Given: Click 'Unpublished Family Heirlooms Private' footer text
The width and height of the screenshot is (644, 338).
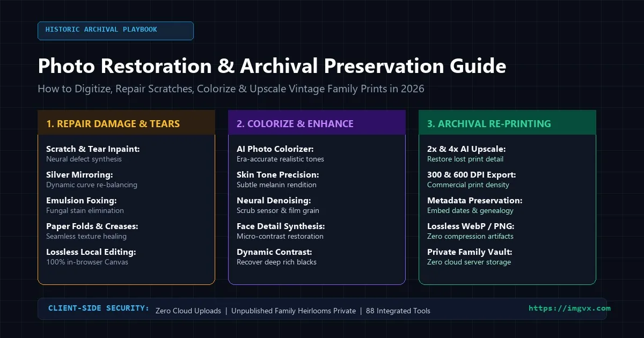Looking at the screenshot, I should pos(294,311).
